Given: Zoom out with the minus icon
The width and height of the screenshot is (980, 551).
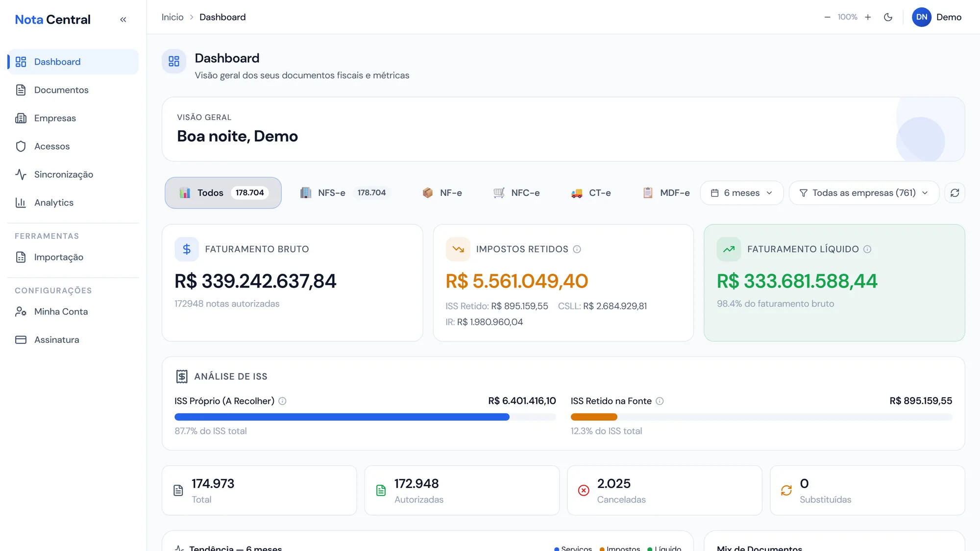Looking at the screenshot, I should pyautogui.click(x=827, y=17).
